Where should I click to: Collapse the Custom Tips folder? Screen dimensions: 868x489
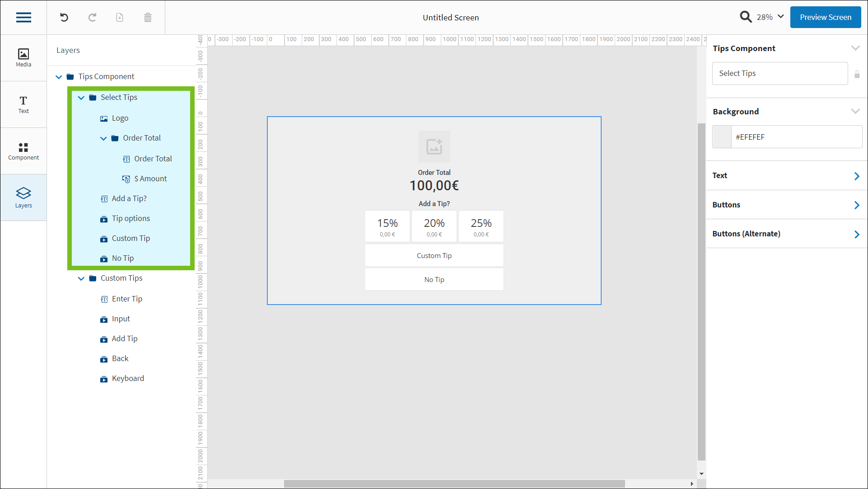tap(81, 278)
